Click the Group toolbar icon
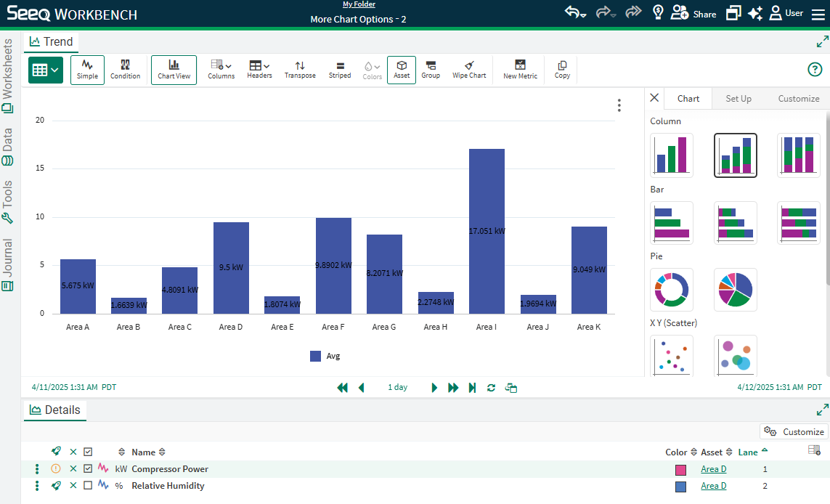 click(x=431, y=70)
